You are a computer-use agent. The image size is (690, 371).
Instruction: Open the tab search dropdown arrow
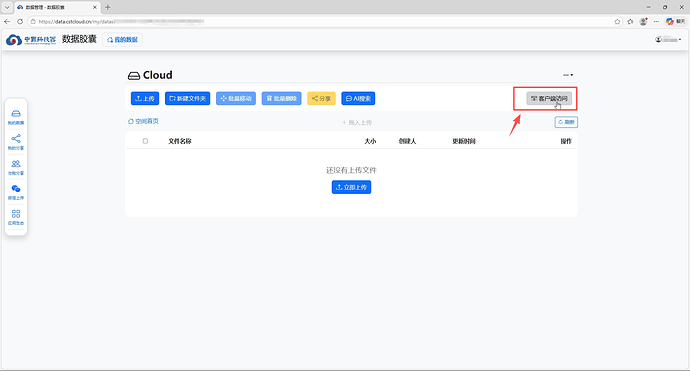click(x=7, y=7)
